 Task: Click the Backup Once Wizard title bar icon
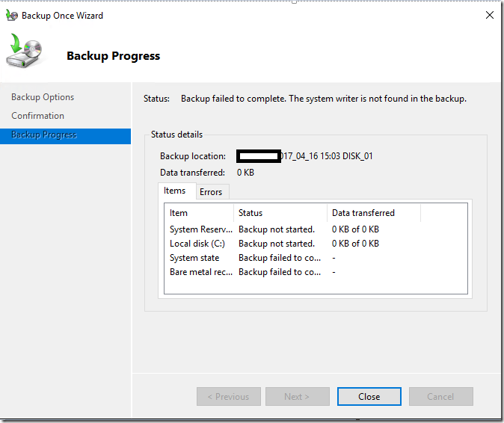[x=12, y=16]
